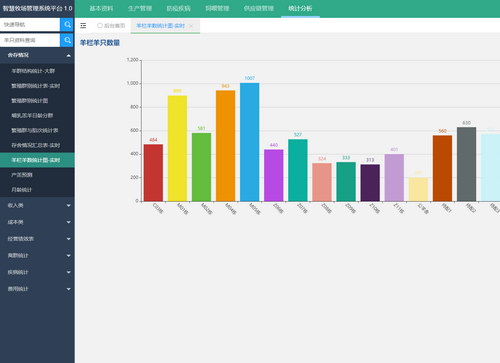
Task: Expand the 成本类 sidebar group
Action: [37, 222]
